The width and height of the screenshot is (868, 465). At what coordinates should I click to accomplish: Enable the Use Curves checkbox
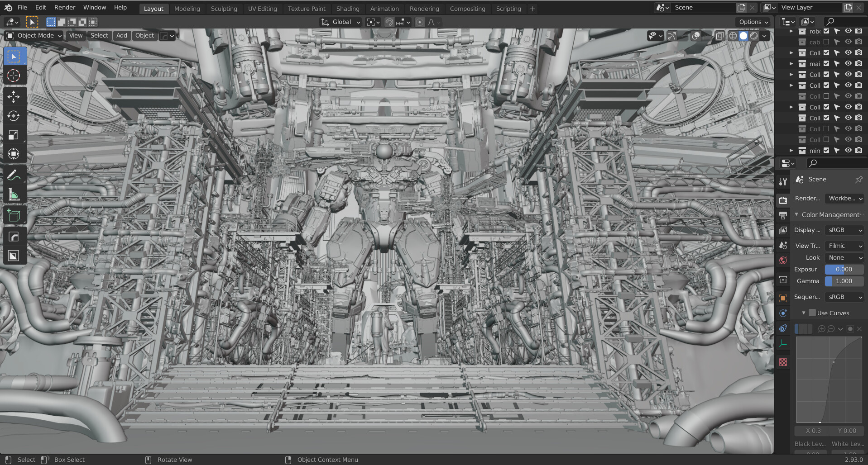tap(812, 313)
